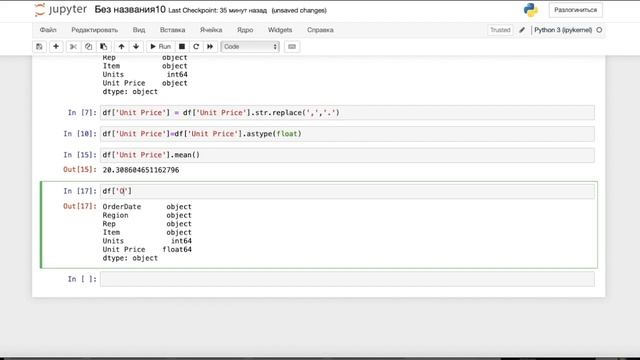Click the Разлогиниться button
The image size is (640, 360).
(576, 10)
